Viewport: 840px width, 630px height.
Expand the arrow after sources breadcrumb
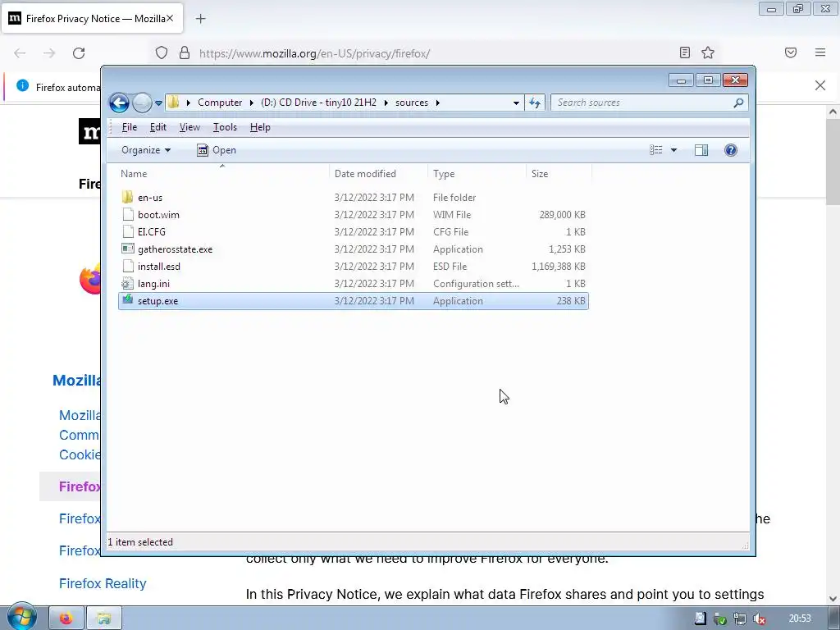coord(438,103)
